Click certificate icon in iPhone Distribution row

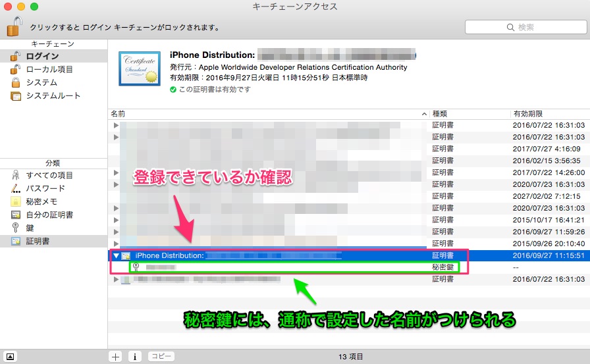click(126, 255)
